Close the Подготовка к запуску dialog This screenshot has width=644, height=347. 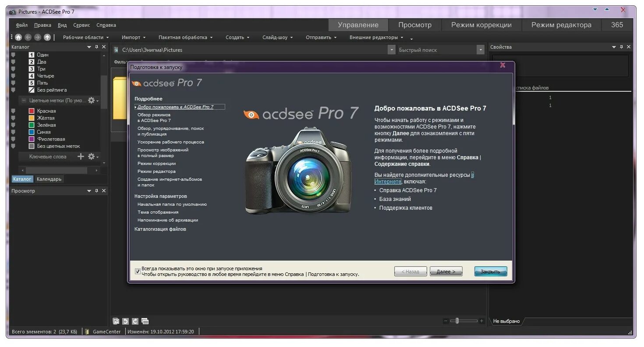point(502,65)
